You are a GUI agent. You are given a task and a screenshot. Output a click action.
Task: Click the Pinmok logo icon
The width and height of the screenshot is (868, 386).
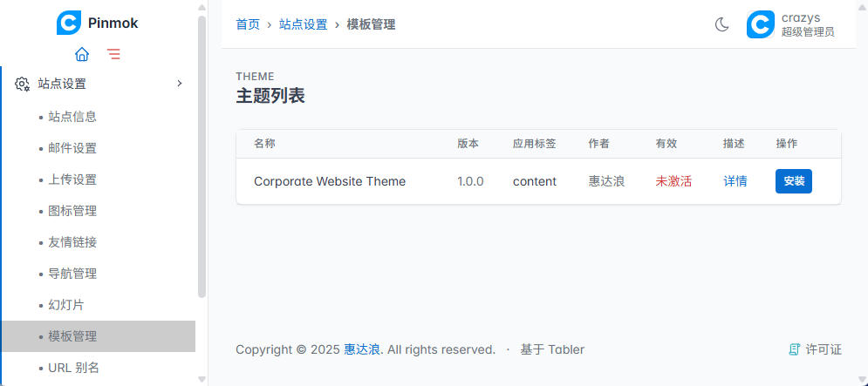click(x=69, y=23)
